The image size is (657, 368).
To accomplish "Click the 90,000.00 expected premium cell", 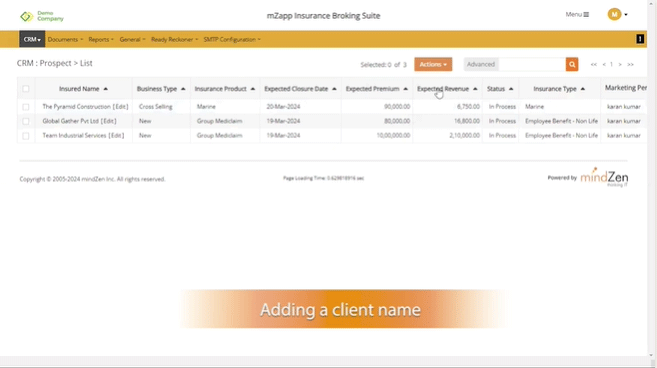I will pyautogui.click(x=397, y=106).
